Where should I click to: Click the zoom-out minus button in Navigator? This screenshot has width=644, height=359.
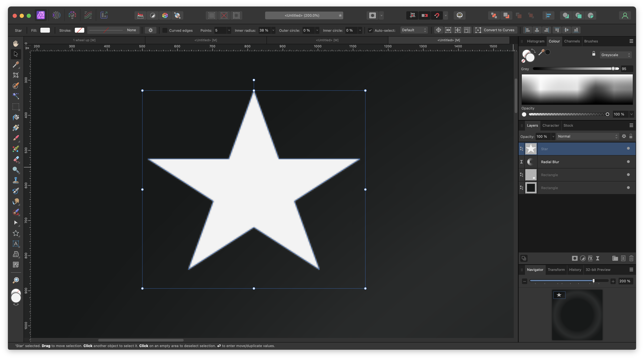click(x=525, y=281)
